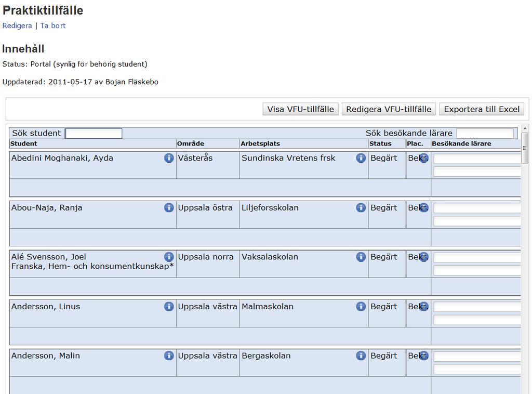Screen dimensions: 532x394
Task: Show workplace info for Bergaskolan
Action: [x=361, y=356]
